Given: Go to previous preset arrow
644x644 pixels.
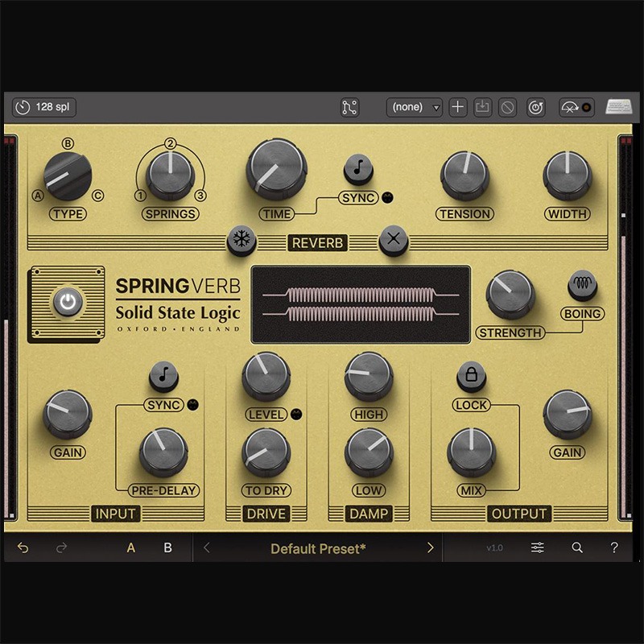Looking at the screenshot, I should (x=207, y=547).
